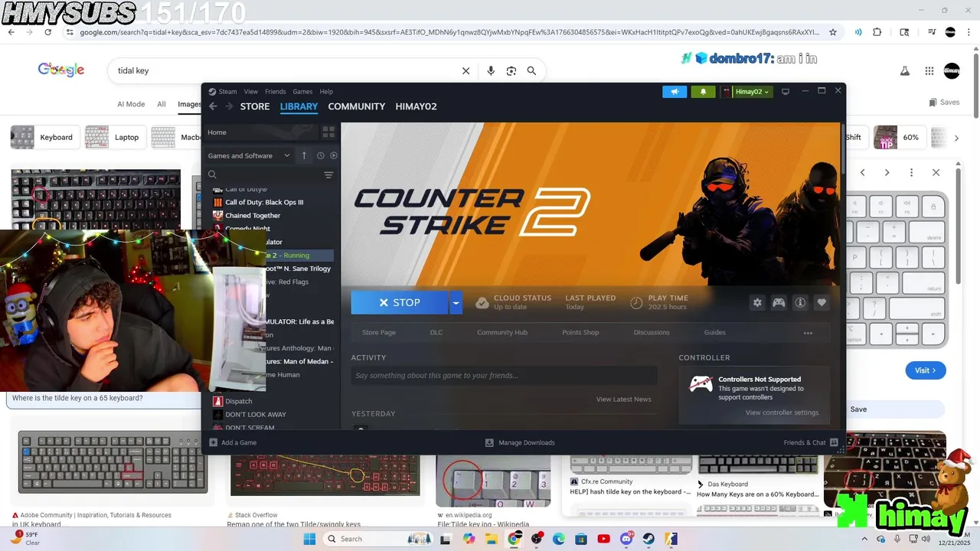Open the CS2 Discussions link
The height and width of the screenshot is (551, 980).
652,333
